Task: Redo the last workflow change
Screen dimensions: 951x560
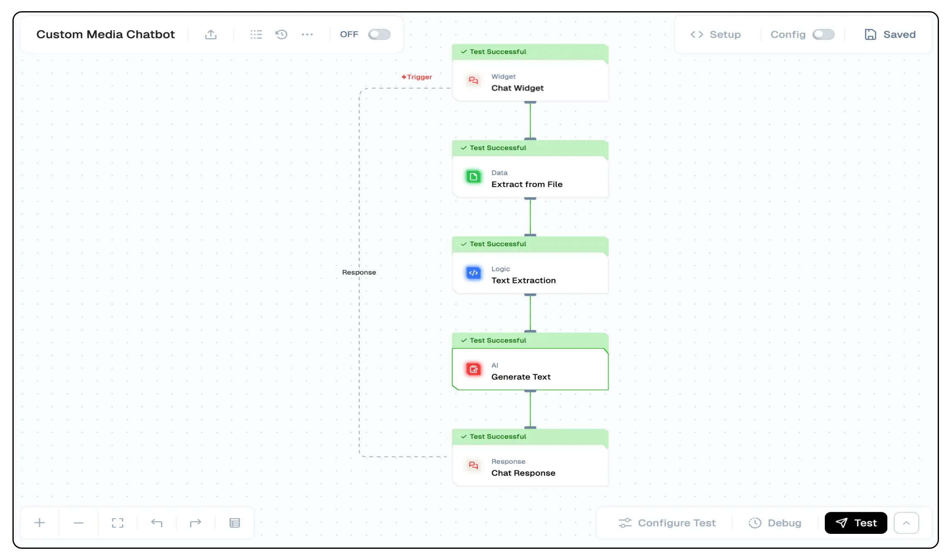Action: [195, 522]
